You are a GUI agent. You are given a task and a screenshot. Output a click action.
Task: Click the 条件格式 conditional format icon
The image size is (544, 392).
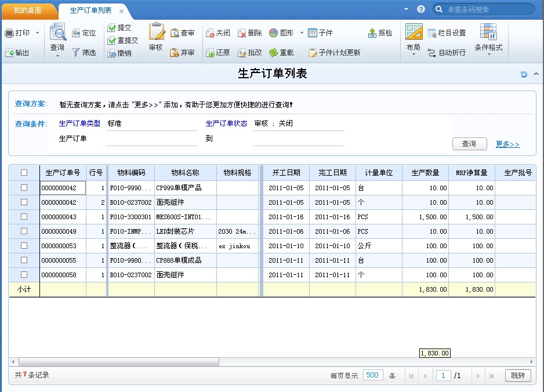pyautogui.click(x=488, y=31)
